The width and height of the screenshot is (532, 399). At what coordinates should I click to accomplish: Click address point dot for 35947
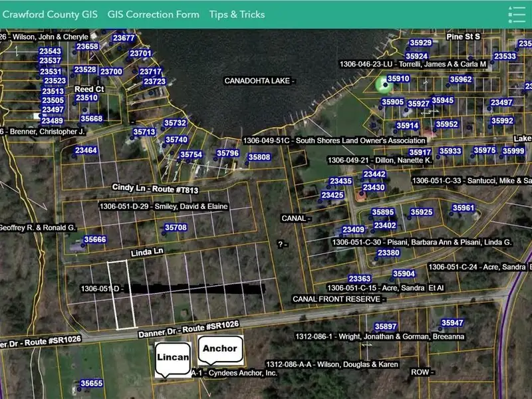coord(440,329)
